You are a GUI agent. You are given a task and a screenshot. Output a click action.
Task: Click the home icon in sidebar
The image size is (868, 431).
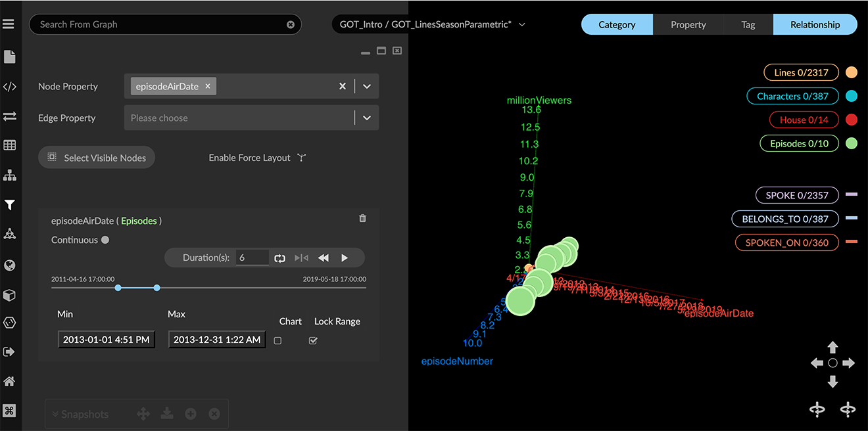pos(9,382)
